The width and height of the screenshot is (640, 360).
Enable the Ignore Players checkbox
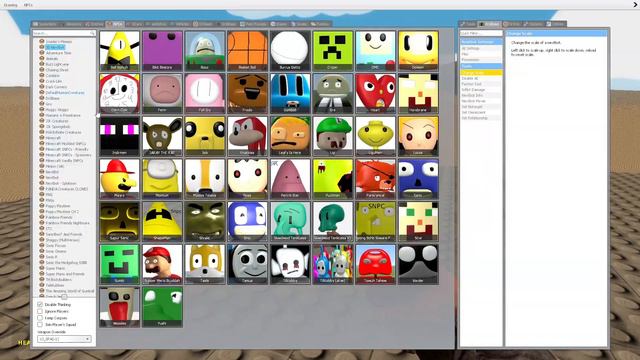point(40,311)
